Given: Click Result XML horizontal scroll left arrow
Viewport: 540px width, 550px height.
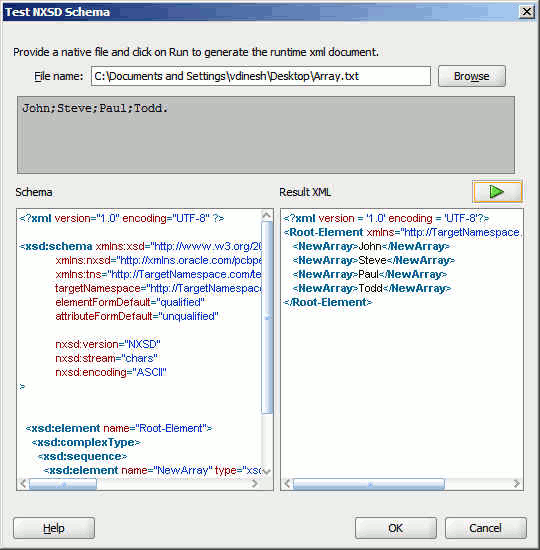Looking at the screenshot, I should (287, 484).
